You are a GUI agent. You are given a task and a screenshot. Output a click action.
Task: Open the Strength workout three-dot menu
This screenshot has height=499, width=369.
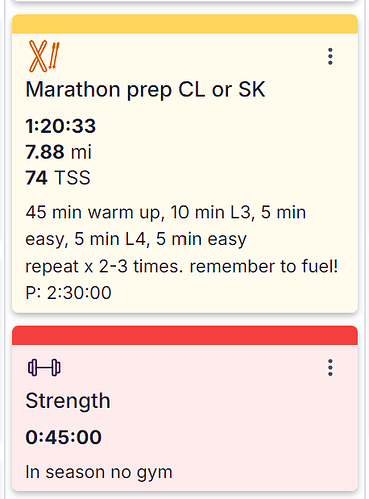(x=330, y=368)
